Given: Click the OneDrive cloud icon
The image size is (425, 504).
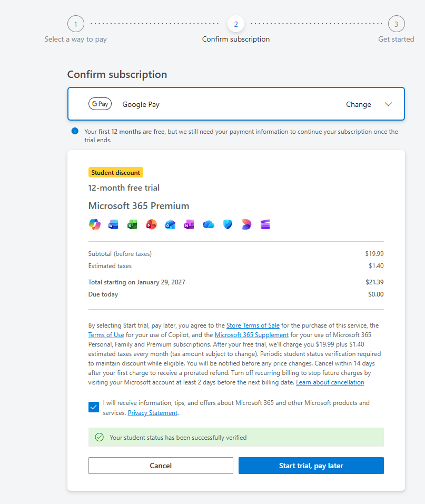Looking at the screenshot, I should (x=209, y=224).
